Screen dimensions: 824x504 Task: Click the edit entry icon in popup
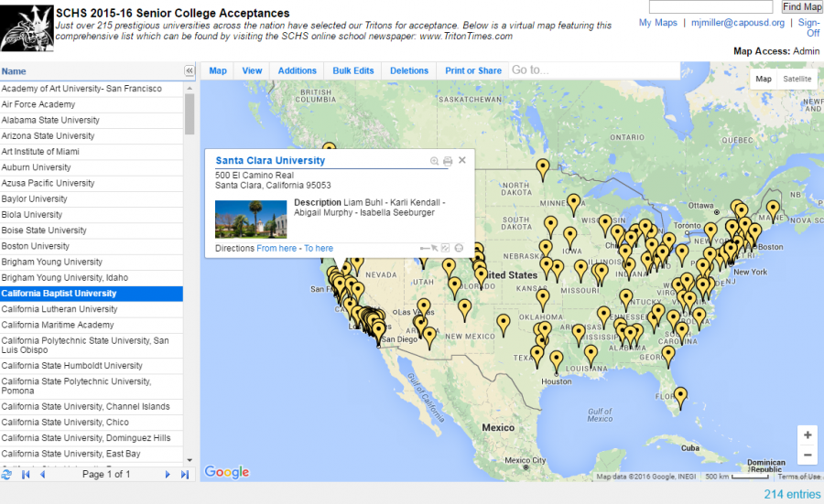445,248
